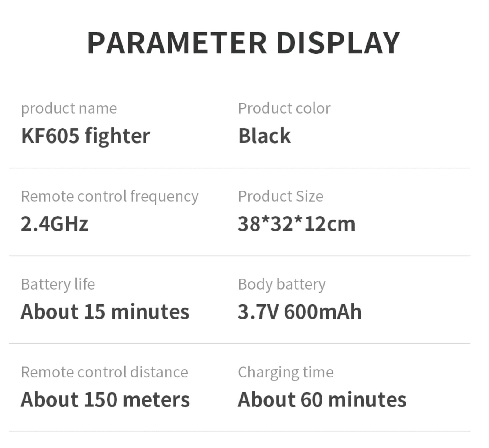The height and width of the screenshot is (448, 489).
Task: Click the word 'DISPLAY' in the title
Action: [338, 43]
